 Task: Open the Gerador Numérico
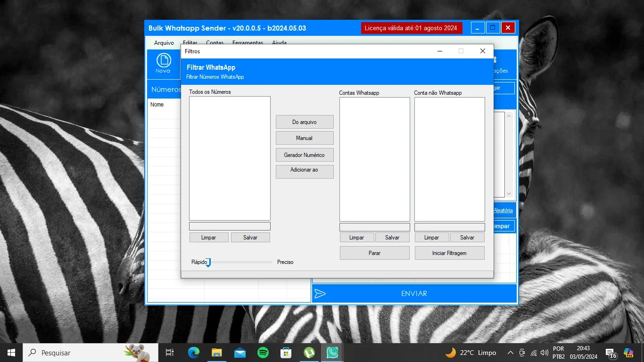click(305, 155)
